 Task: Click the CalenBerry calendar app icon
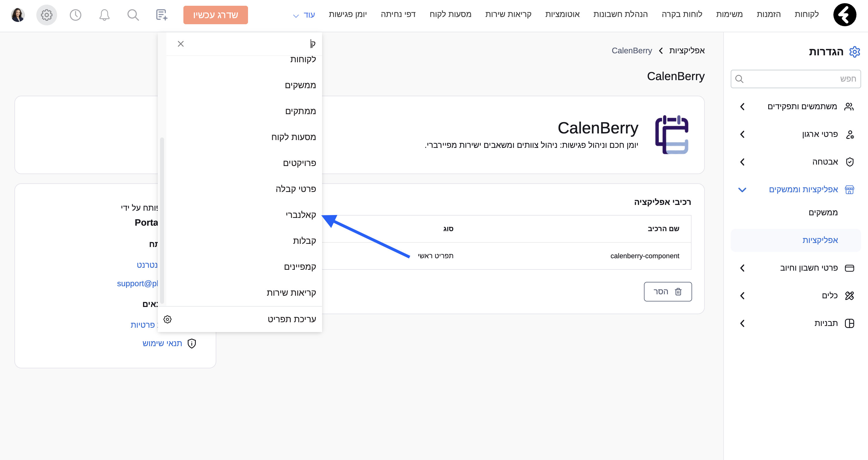tap(672, 135)
